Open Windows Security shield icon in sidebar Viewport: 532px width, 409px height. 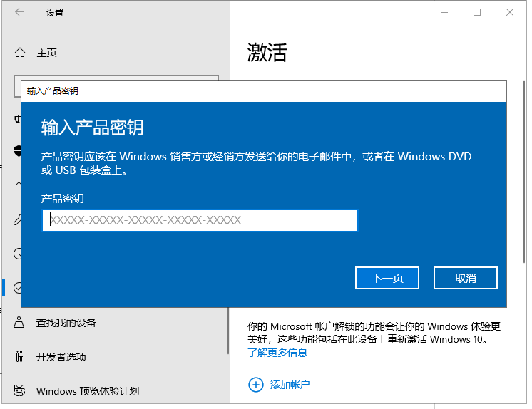pos(18,150)
